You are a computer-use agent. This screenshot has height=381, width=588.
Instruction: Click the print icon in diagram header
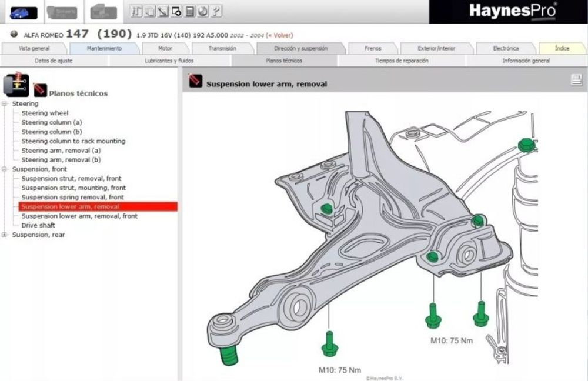coord(576,80)
